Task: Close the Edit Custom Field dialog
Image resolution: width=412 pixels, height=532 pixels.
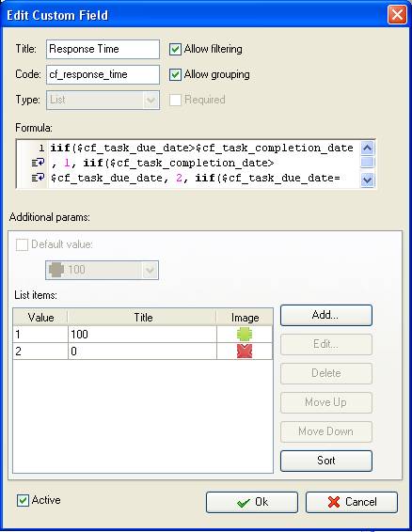Action: pyautogui.click(x=397, y=15)
